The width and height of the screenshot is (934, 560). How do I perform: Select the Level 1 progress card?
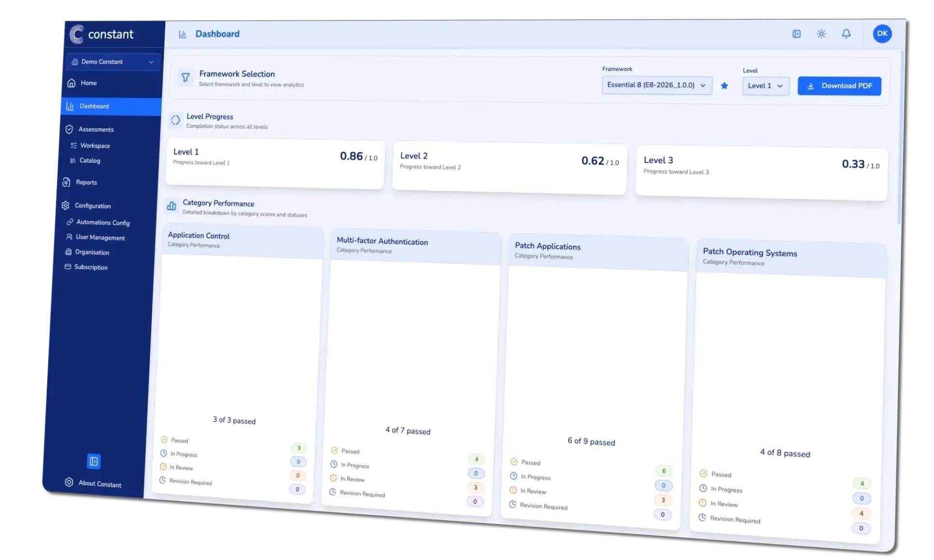coord(275,163)
